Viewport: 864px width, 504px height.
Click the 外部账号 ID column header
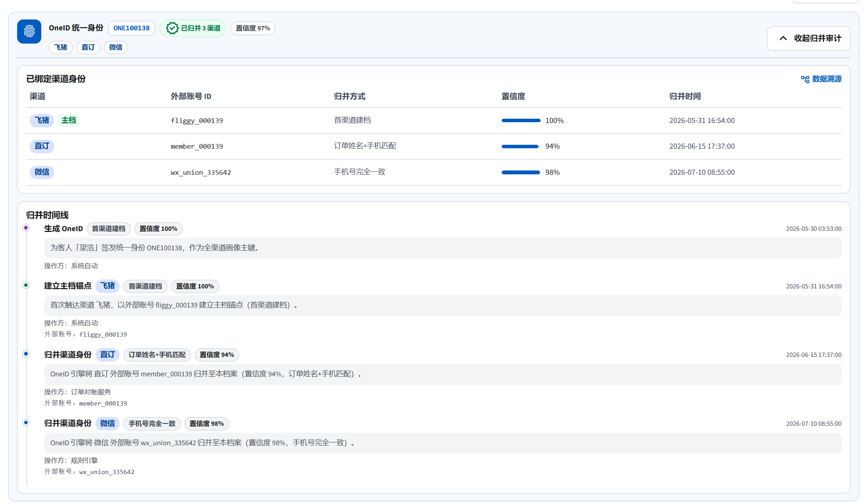(191, 96)
